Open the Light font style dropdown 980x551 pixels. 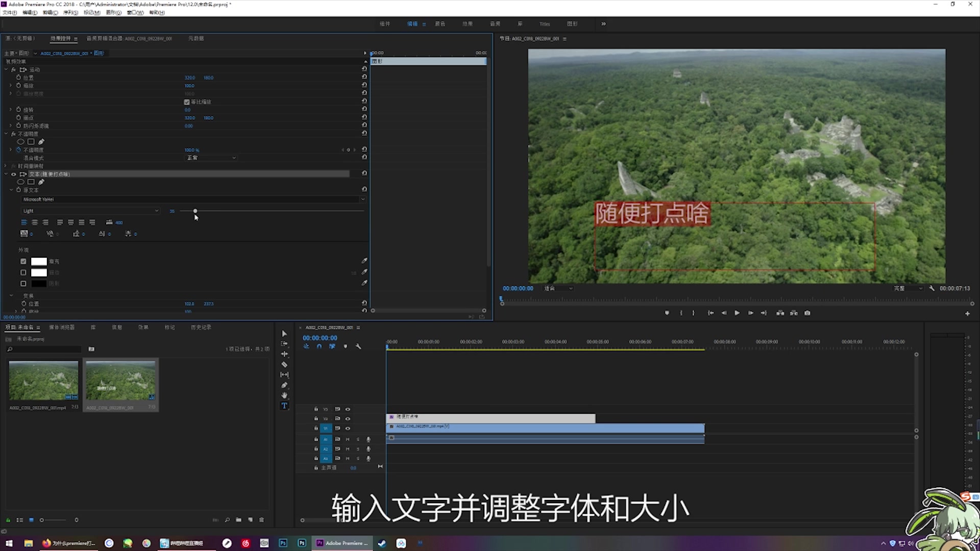tap(91, 211)
